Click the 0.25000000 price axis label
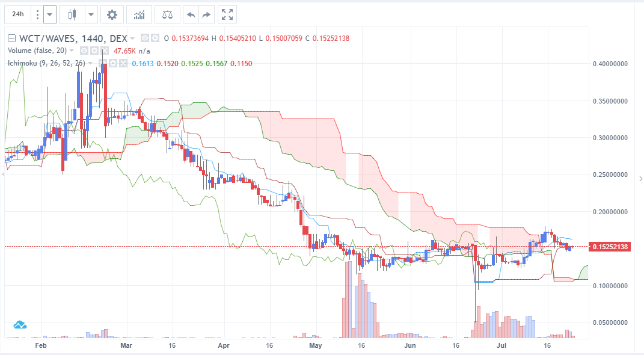Viewport: 644px width, 355px height. pyautogui.click(x=610, y=174)
